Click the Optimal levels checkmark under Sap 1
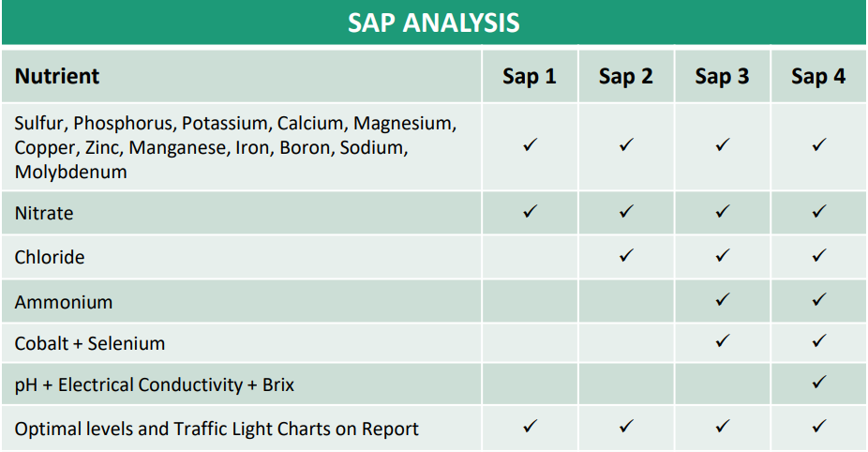Image resolution: width=868 pixels, height=452 pixels. pos(530,426)
